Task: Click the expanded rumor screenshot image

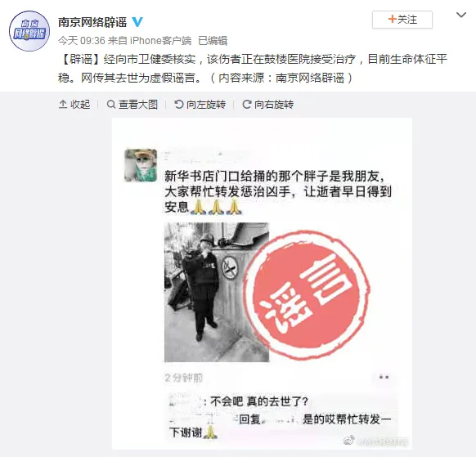Action: coord(262,284)
